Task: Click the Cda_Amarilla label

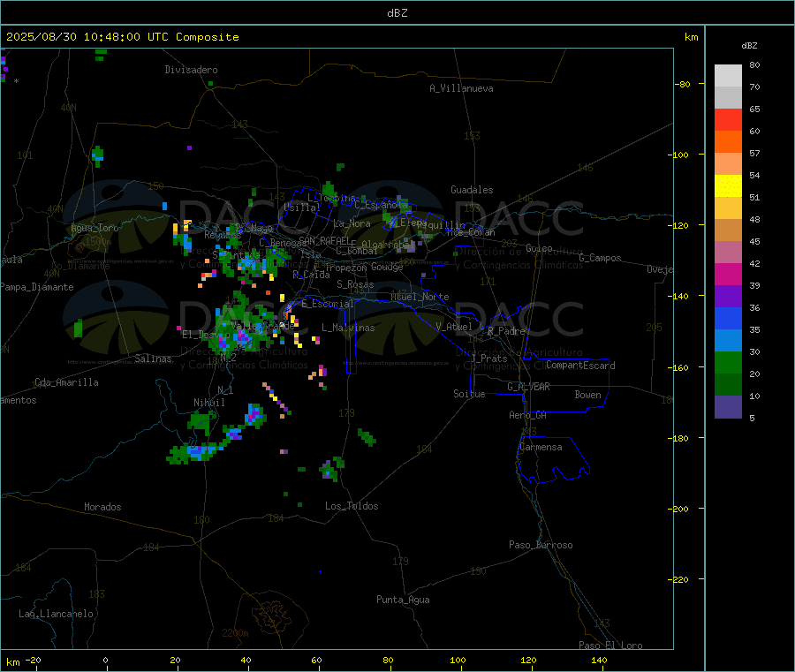Action: pos(66,382)
